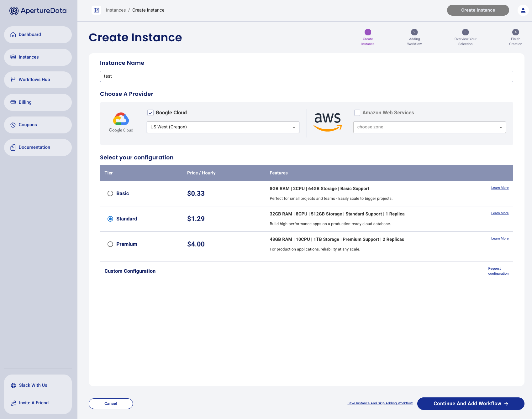Jump to step 2 Adding Workflow
The image size is (532, 419).
(x=414, y=32)
